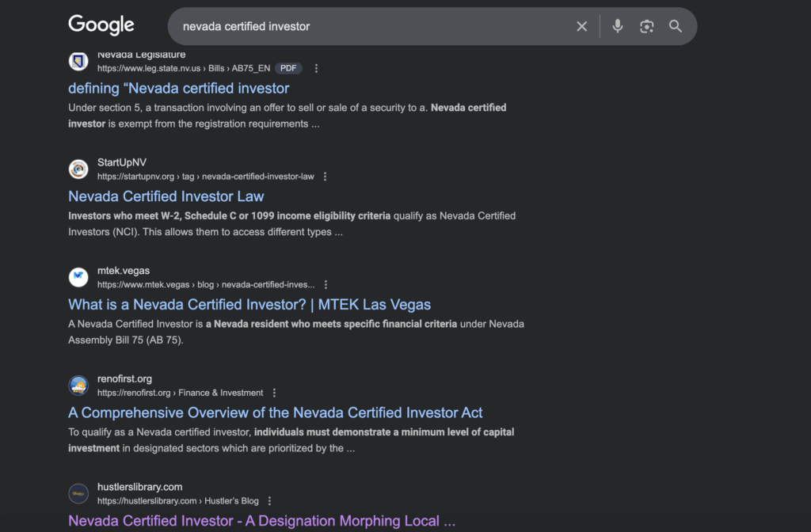Click the Google logo
This screenshot has height=532, width=811.
click(x=101, y=25)
